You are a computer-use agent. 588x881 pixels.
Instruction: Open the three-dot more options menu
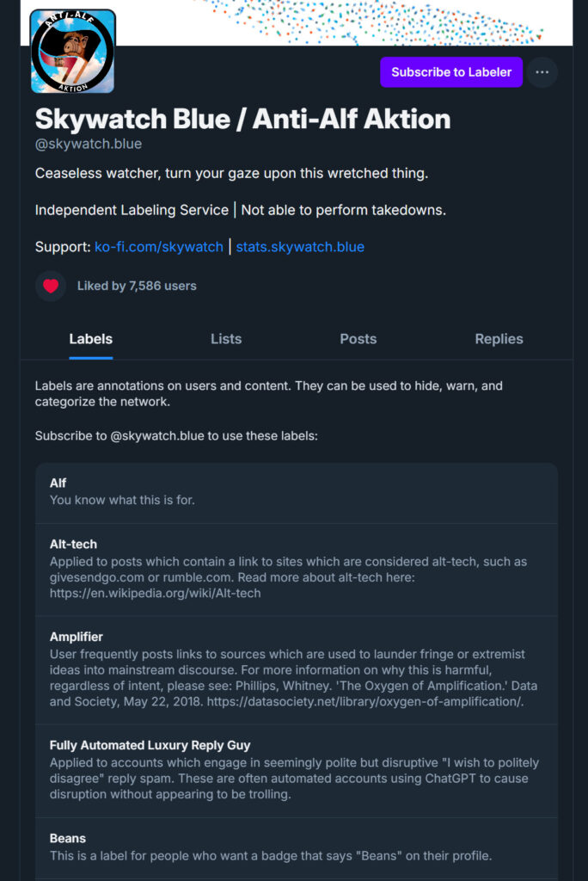pos(542,72)
